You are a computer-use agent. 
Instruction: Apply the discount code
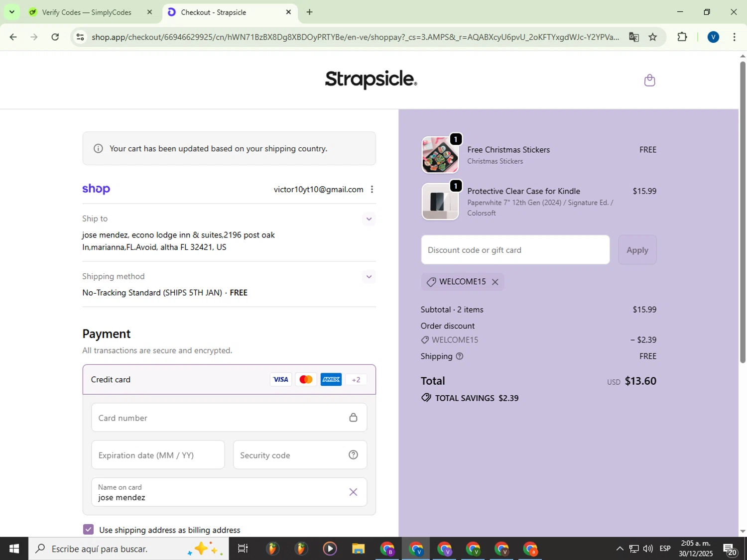click(637, 250)
